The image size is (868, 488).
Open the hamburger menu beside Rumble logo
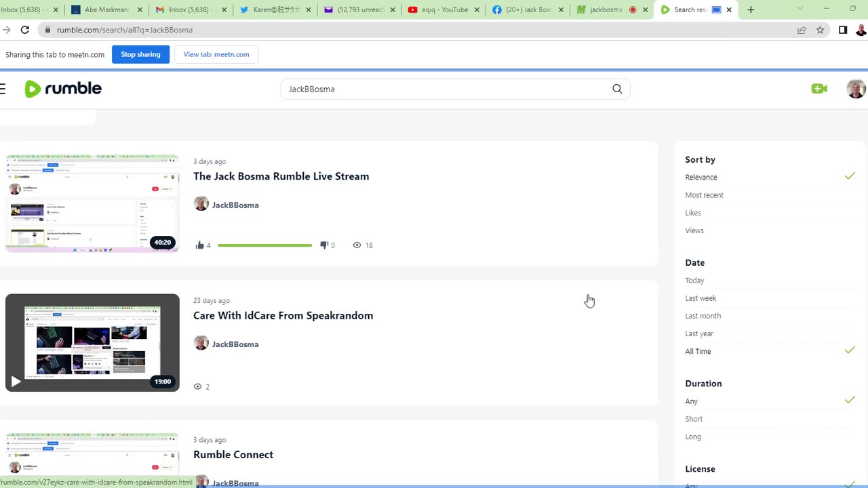pos(3,89)
